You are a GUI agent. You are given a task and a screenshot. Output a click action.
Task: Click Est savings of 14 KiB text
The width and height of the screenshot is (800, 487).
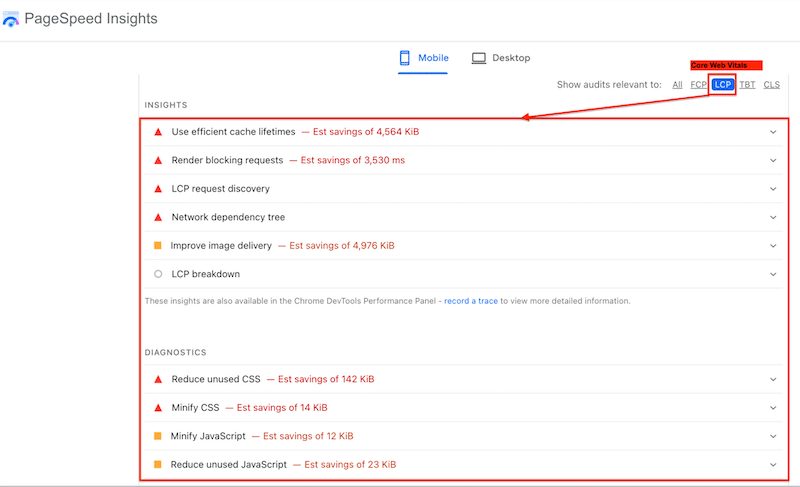pos(282,407)
